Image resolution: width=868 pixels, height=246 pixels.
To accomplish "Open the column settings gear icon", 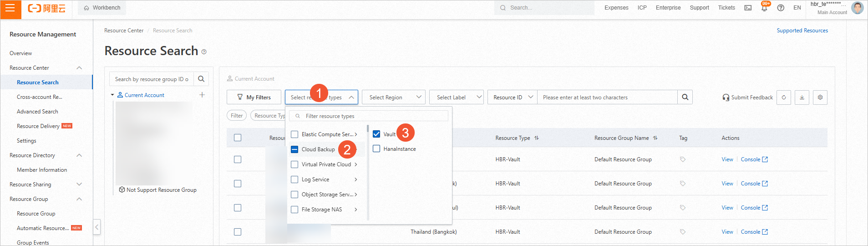I will (x=820, y=97).
